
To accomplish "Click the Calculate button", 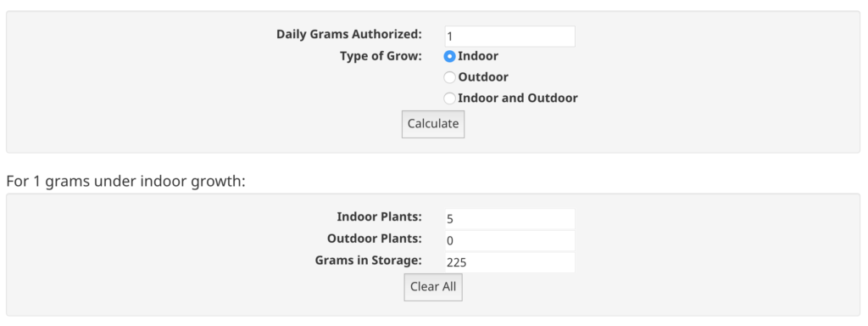I will [x=433, y=124].
